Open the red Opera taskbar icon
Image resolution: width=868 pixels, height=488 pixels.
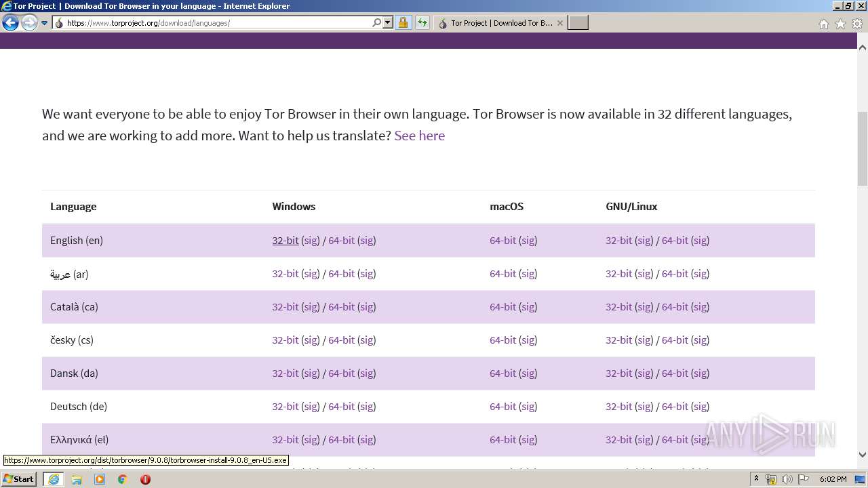coord(145,479)
